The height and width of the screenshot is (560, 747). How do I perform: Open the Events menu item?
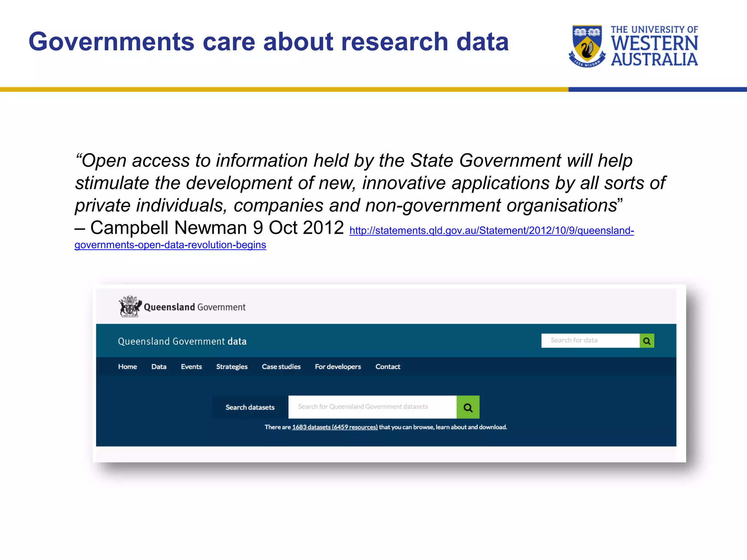191,366
